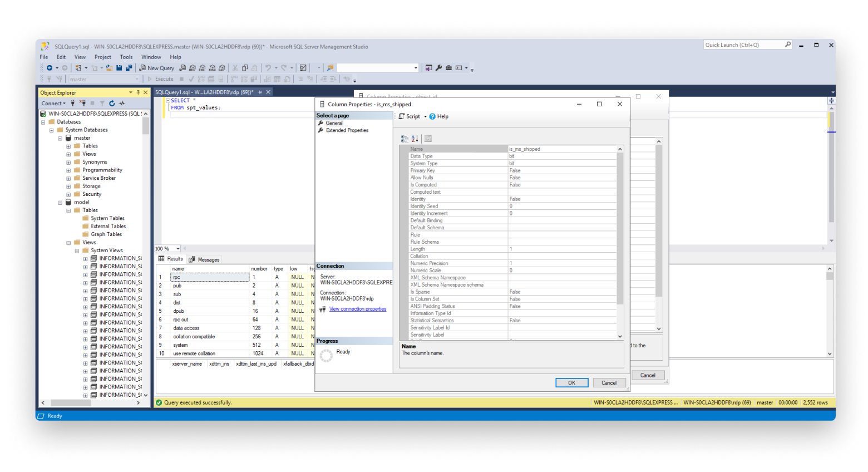Click the Connect Object Explorer plug icon

click(72, 103)
